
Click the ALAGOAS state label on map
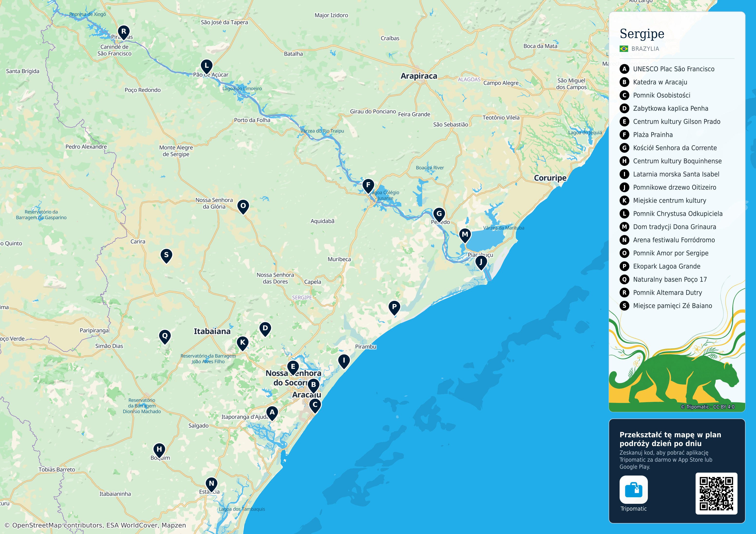pyautogui.click(x=469, y=79)
